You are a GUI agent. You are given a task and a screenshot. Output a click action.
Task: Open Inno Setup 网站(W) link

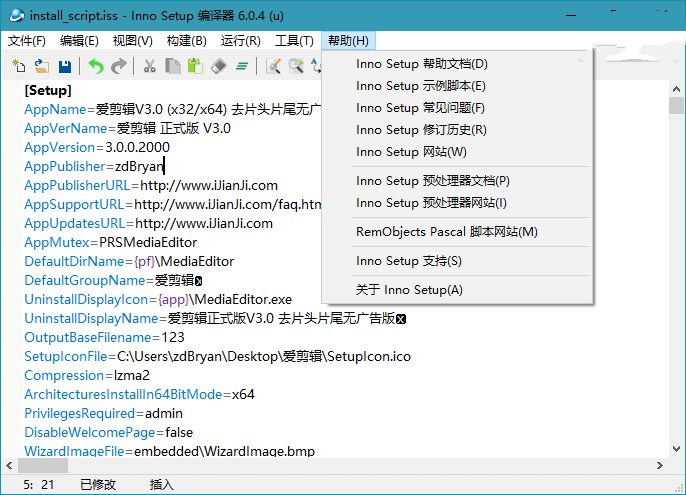[411, 152]
